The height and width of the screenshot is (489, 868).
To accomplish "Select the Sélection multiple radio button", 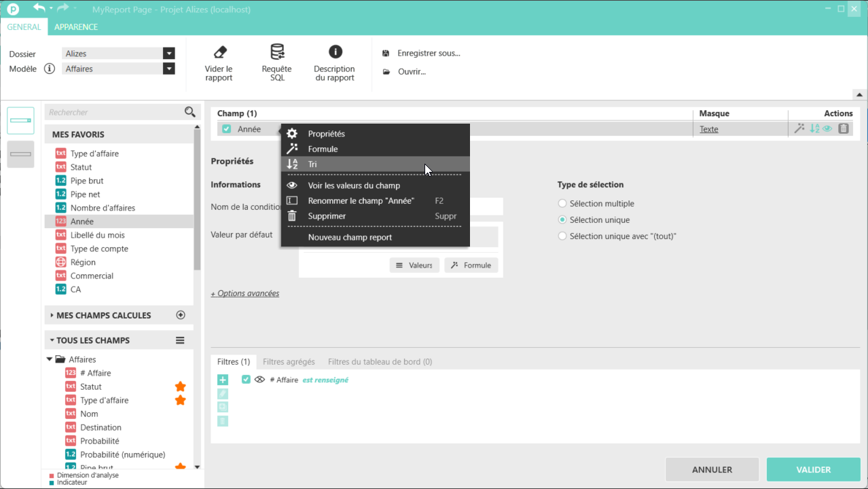I will [x=562, y=204].
